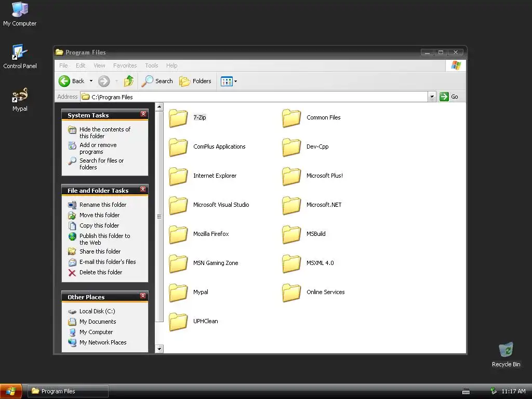Open the View menu
Image resolution: width=532 pixels, height=399 pixels.
(x=99, y=65)
